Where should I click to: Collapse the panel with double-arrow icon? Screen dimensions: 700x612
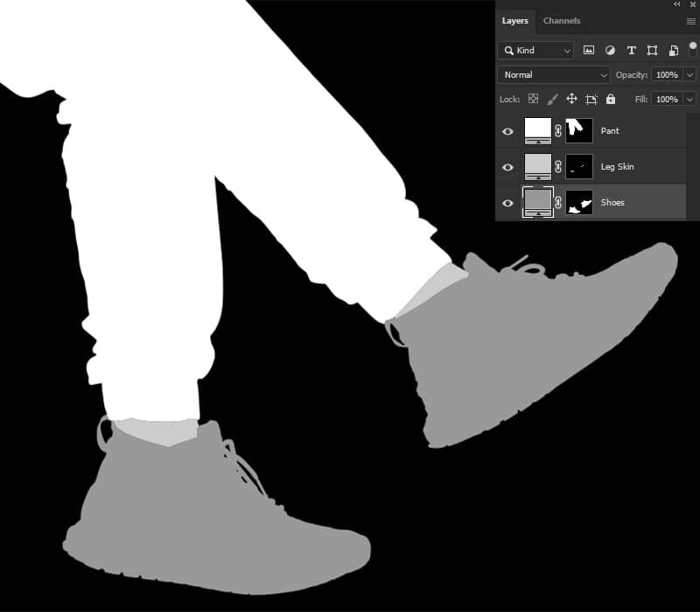pyautogui.click(x=677, y=4)
